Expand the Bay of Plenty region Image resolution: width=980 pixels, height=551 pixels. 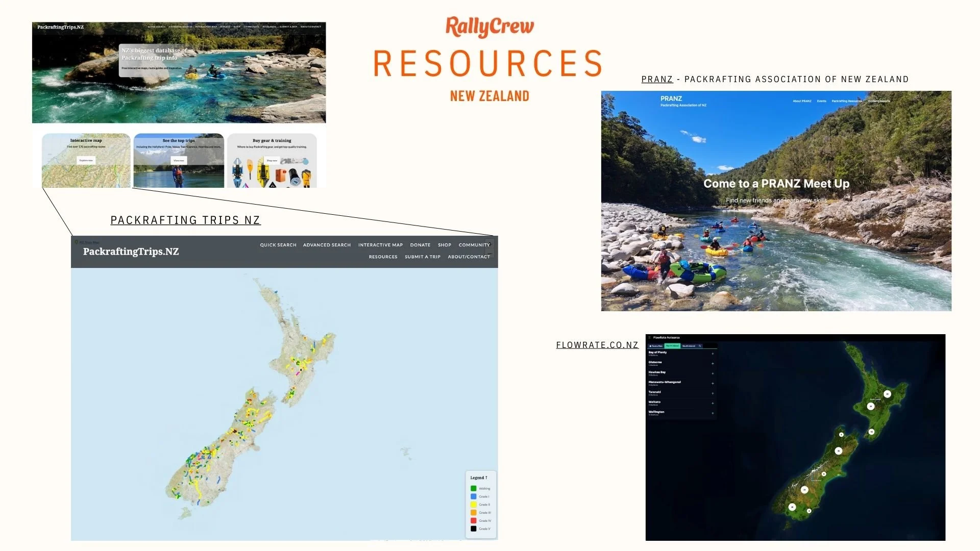click(713, 354)
